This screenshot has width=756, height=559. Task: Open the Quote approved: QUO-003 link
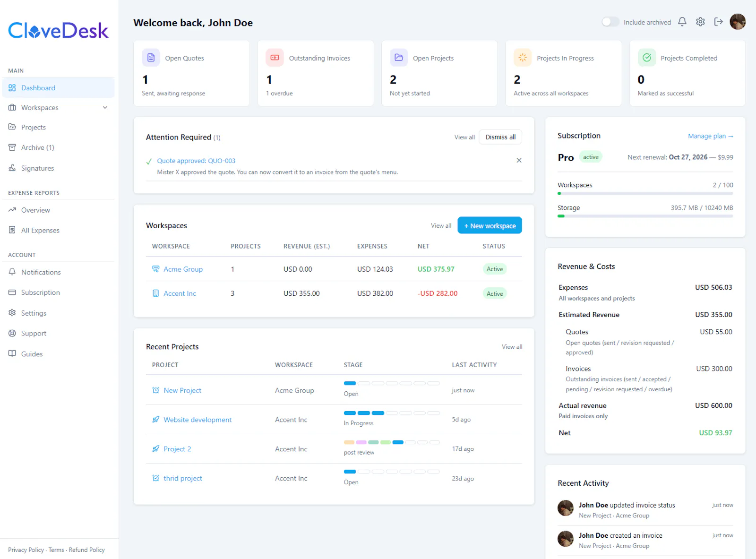(x=196, y=161)
